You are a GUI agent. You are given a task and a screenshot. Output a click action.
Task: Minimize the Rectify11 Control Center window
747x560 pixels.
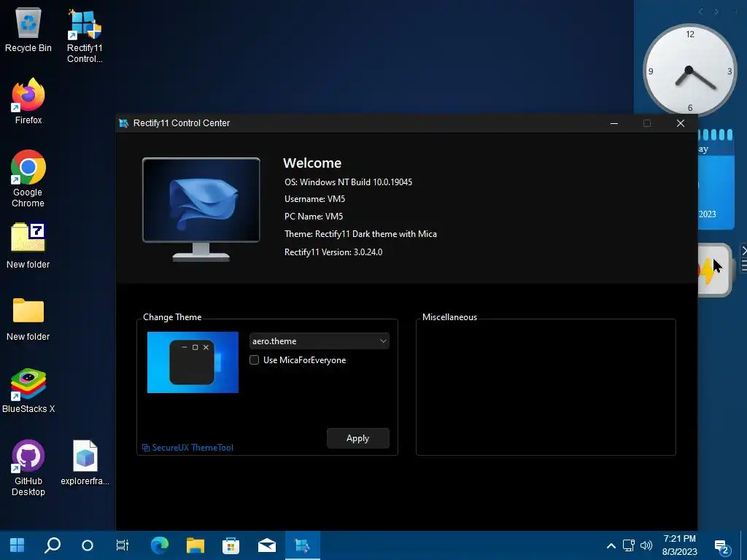(614, 123)
